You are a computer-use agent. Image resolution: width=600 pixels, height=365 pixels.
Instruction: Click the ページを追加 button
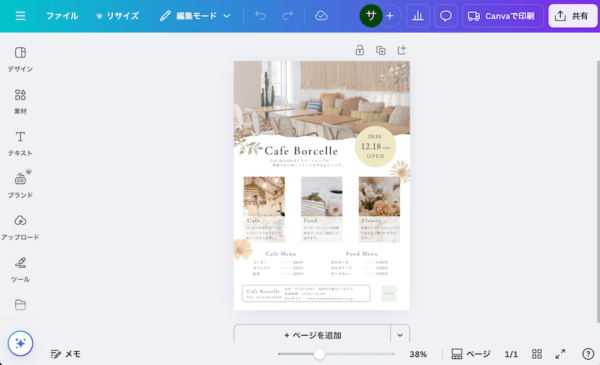pos(312,335)
